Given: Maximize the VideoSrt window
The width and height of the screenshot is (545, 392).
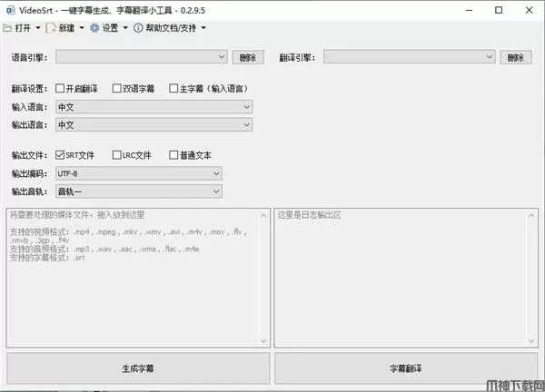Looking at the screenshot, I should pyautogui.click(x=499, y=10).
